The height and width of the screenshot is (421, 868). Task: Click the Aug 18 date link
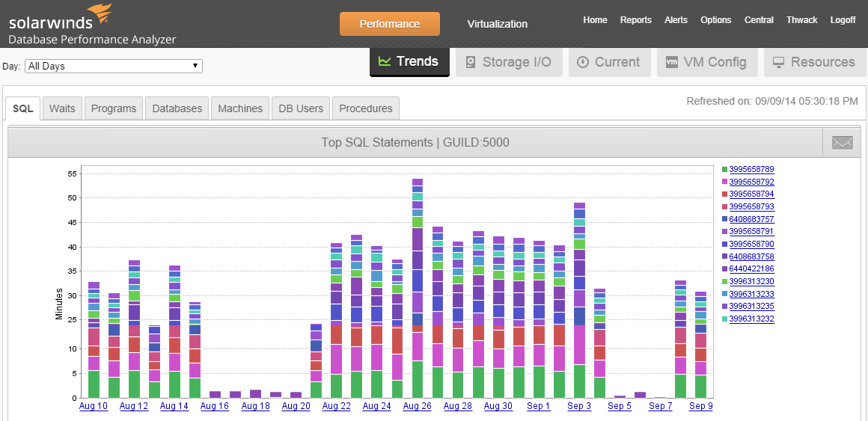point(256,407)
